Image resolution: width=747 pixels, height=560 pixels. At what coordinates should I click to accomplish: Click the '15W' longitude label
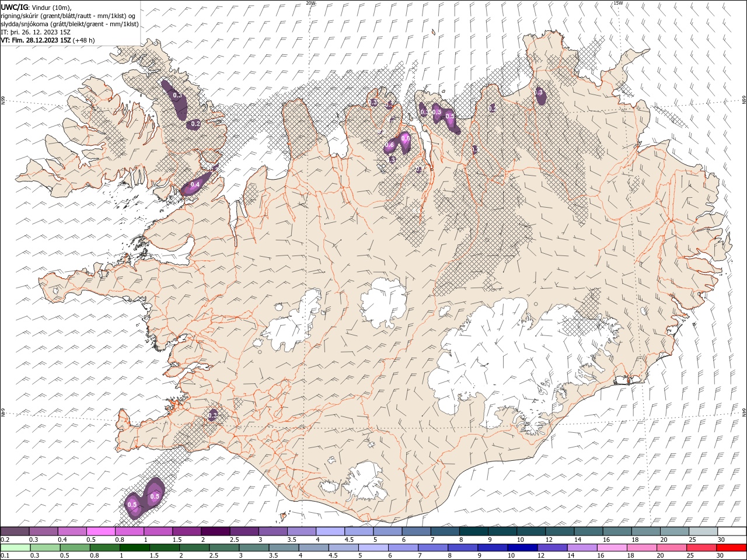(x=617, y=3)
